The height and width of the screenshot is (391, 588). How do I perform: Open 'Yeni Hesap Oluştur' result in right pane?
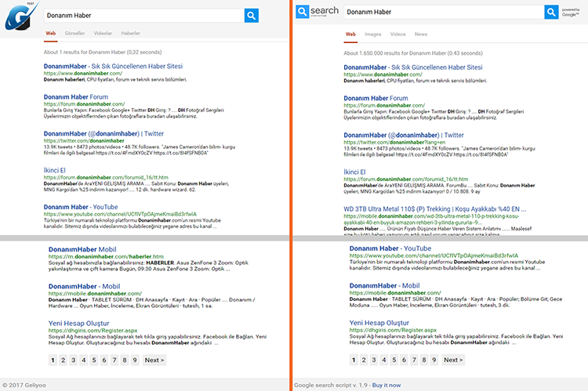tap(379, 323)
